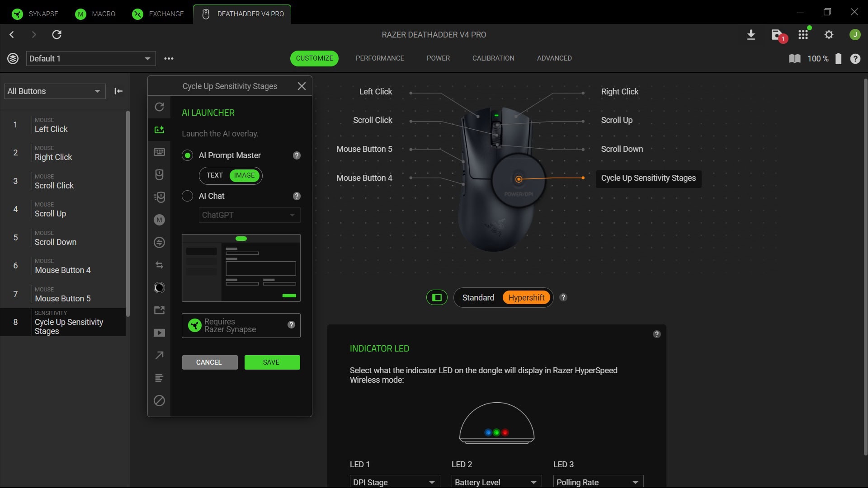This screenshot has width=868, height=488.
Task: Switch to the EXCHANGE tab
Action: (x=158, y=14)
